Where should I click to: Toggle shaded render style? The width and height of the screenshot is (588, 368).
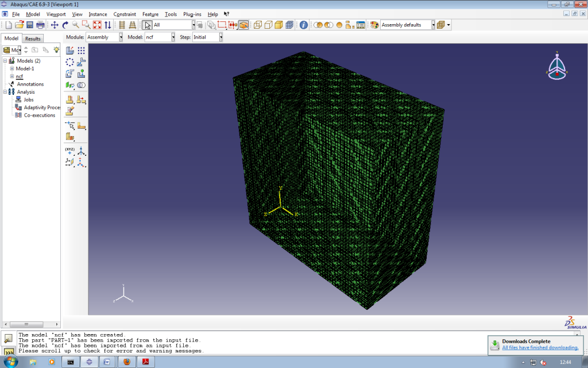(x=278, y=25)
